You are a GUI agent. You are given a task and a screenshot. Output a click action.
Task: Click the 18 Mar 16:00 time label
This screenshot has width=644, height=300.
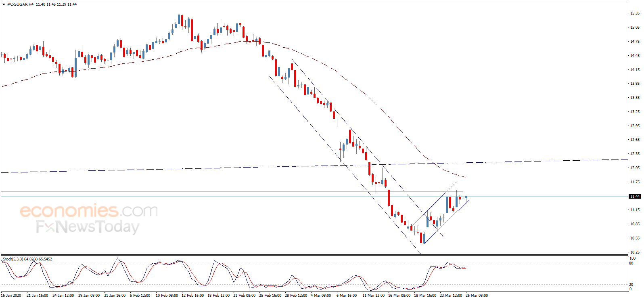(425, 296)
